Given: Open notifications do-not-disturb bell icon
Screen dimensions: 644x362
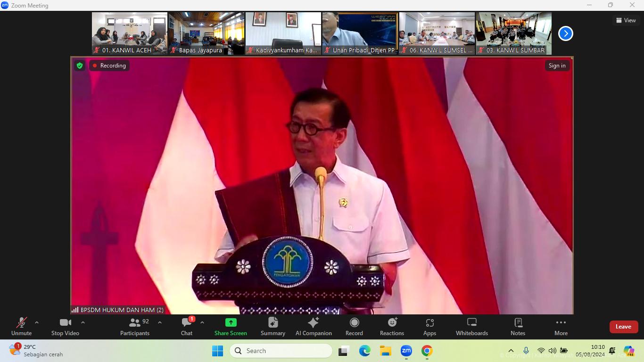Looking at the screenshot, I should click(612, 351).
